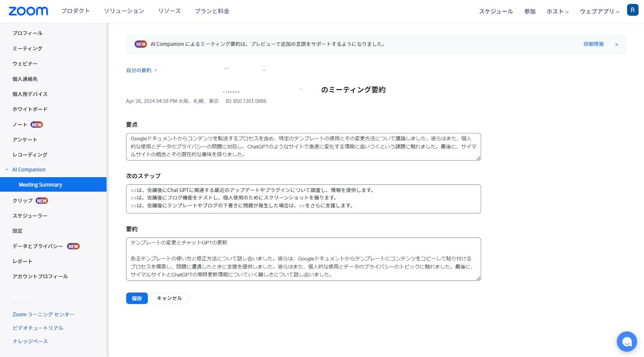Expand the ホスト dropdown
Image resolution: width=644 pixels, height=357 pixels.
pyautogui.click(x=557, y=12)
